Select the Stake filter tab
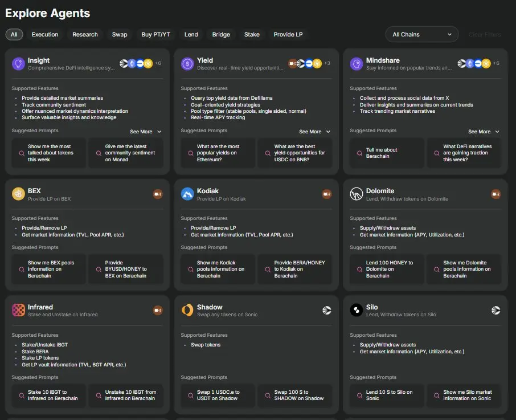This screenshot has height=420, width=516. (x=252, y=35)
